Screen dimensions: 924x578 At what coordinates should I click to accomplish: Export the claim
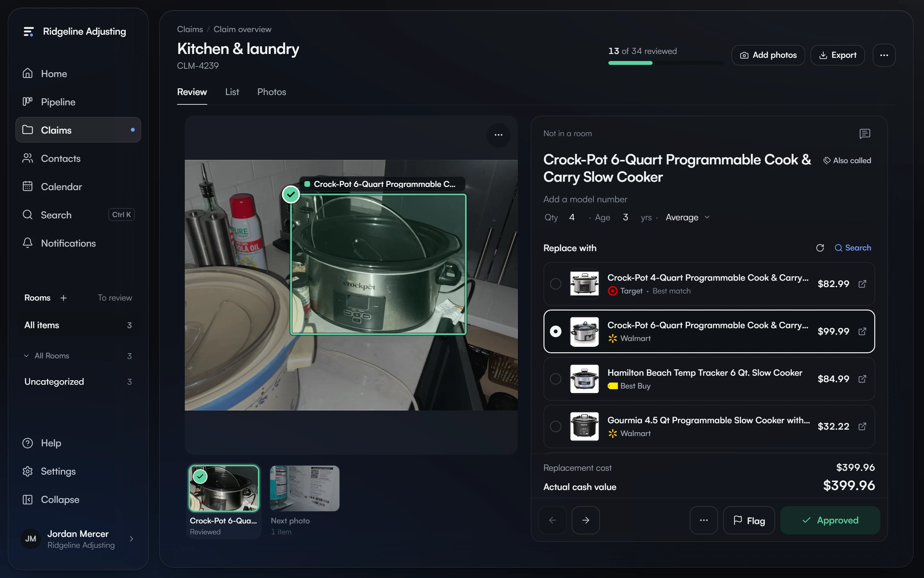click(837, 55)
